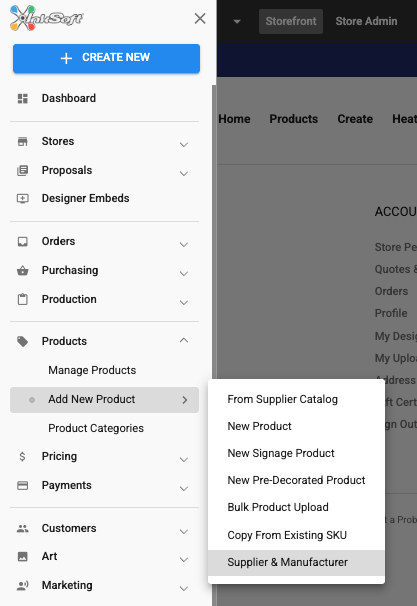Screen dimensions: 417x606
Task: Click the Add New Product row
Action: coord(104,400)
